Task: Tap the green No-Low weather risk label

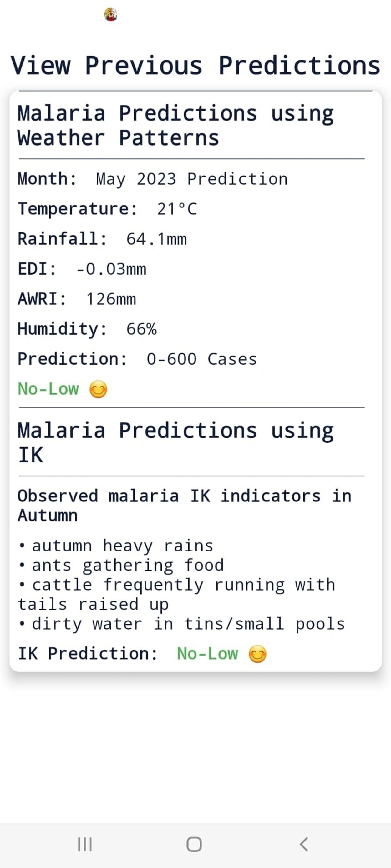Action: pyautogui.click(x=48, y=389)
